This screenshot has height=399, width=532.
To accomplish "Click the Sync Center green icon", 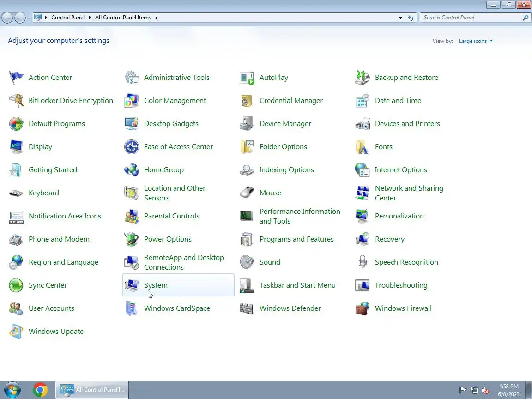I will (x=16, y=285).
